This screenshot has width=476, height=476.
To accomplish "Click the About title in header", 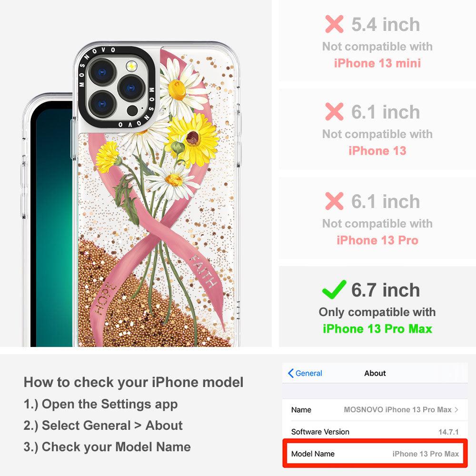I will coord(375,373).
